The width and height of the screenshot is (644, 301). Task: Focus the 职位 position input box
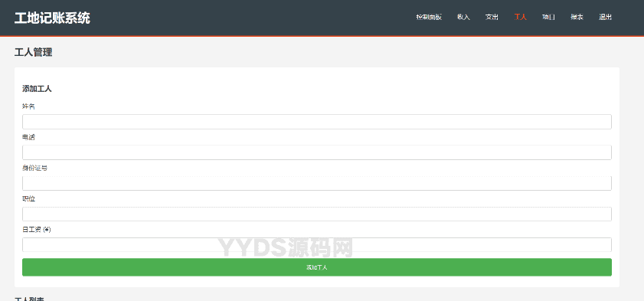(317, 214)
